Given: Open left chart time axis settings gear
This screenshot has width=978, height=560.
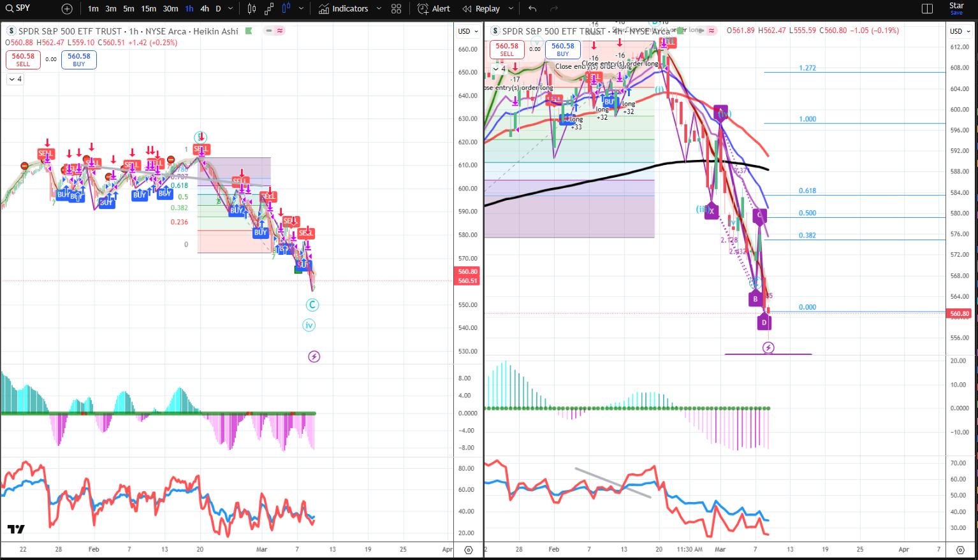Looking at the screenshot, I should click(x=469, y=550).
